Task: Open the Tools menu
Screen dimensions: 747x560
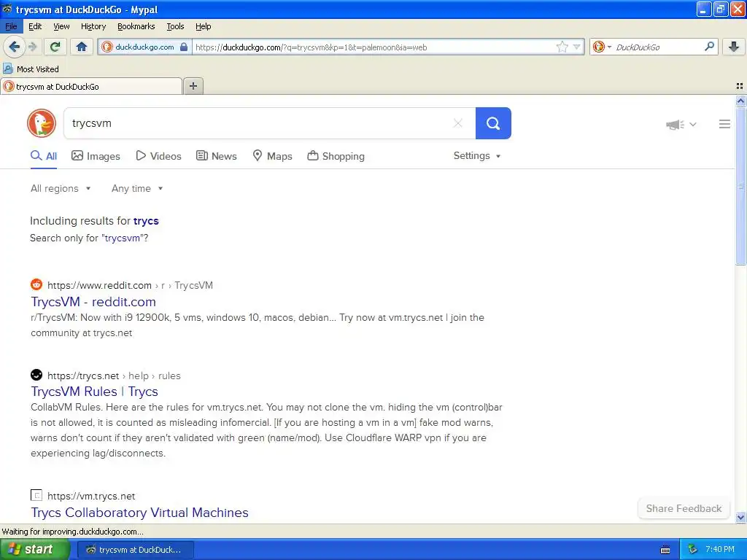Action: coord(175,26)
